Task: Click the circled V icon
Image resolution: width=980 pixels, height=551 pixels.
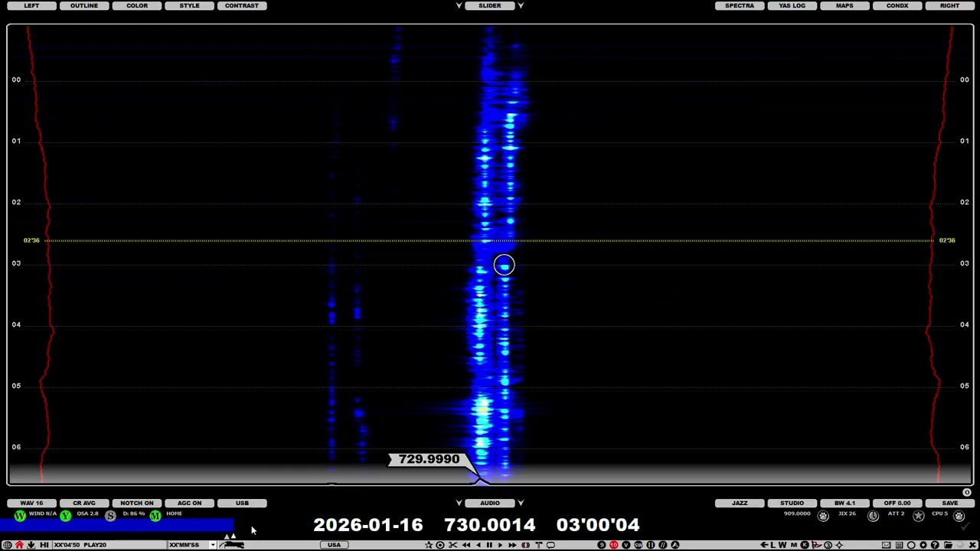Action: click(626, 545)
